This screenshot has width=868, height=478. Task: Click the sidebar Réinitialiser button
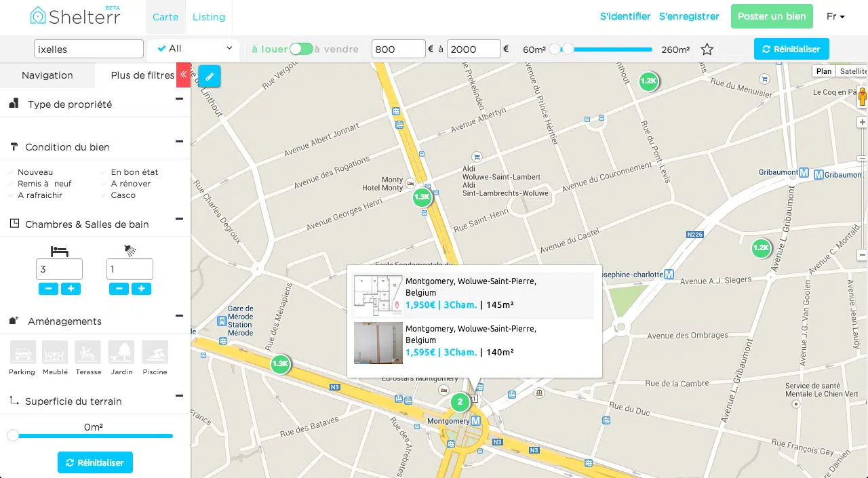pos(95,462)
